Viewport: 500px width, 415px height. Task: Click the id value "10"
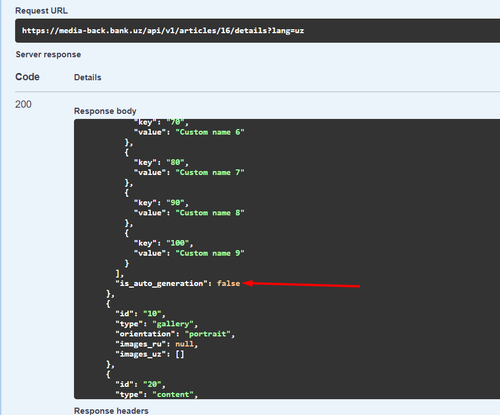click(x=152, y=314)
